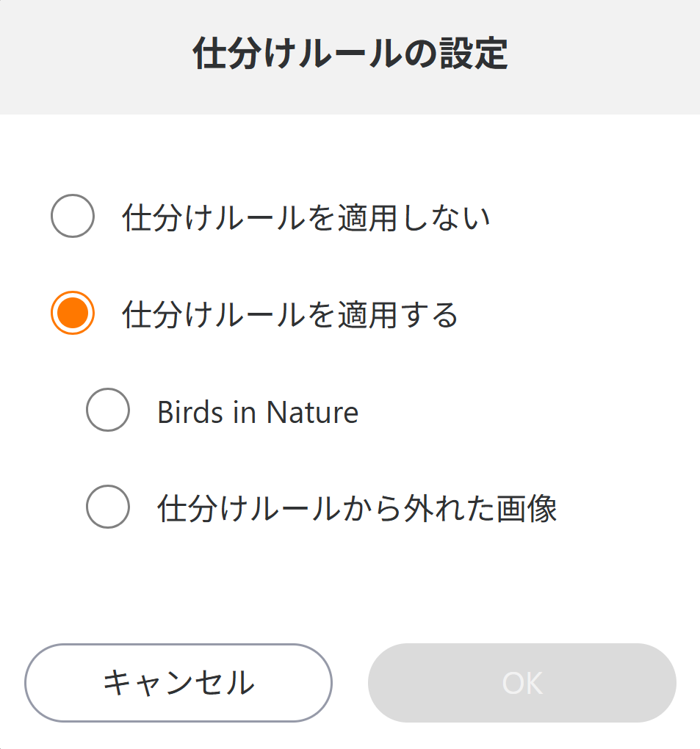Click the "Birds in Nature" label text

(x=257, y=413)
